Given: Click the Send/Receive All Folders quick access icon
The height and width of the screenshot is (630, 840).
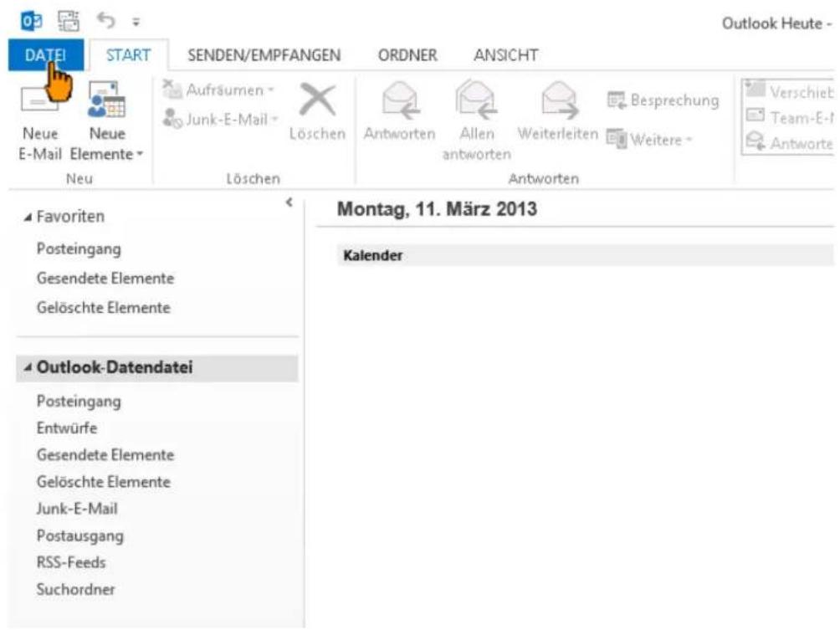Looking at the screenshot, I should 69,22.
